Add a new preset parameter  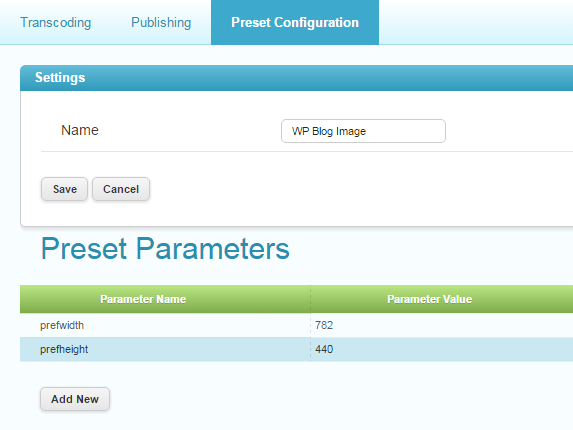coord(75,399)
